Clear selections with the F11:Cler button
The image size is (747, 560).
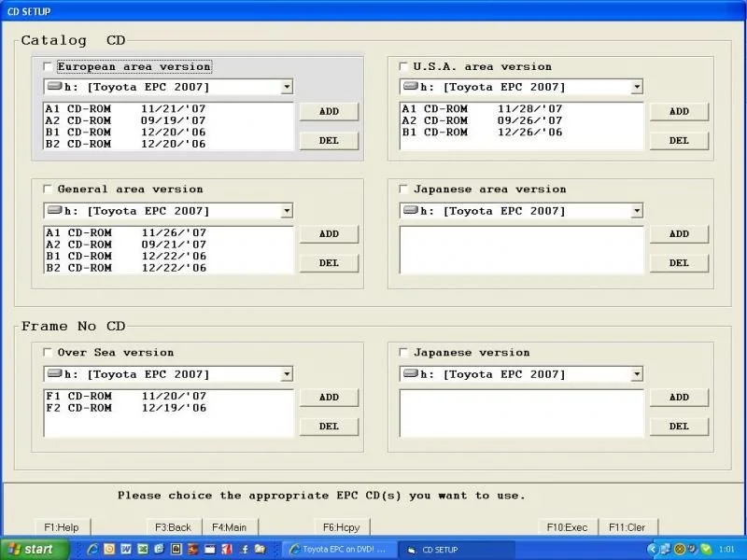pyautogui.click(x=627, y=527)
